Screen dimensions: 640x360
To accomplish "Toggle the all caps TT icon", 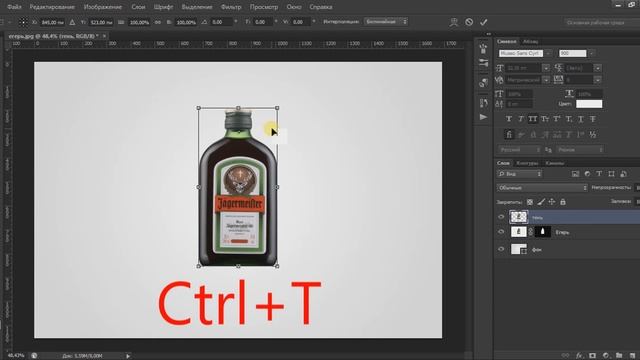I will click(533, 119).
